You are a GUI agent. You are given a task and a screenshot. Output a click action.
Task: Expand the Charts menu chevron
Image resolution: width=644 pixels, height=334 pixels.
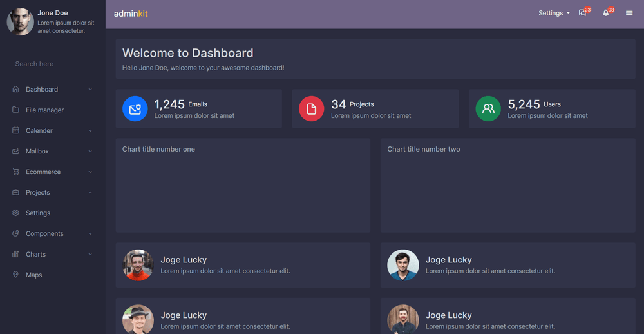coord(90,254)
